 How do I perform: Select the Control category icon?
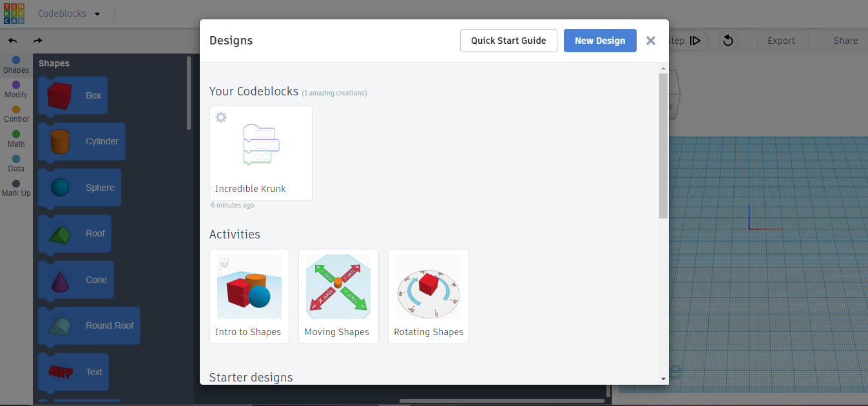click(x=15, y=115)
